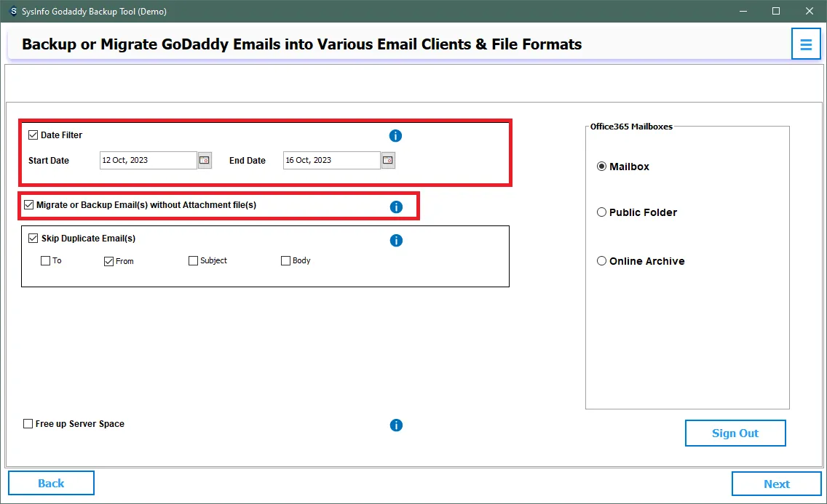Toggle Migrate or Backup without Attachment checkbox
Image resolution: width=827 pixels, height=504 pixels.
click(29, 205)
